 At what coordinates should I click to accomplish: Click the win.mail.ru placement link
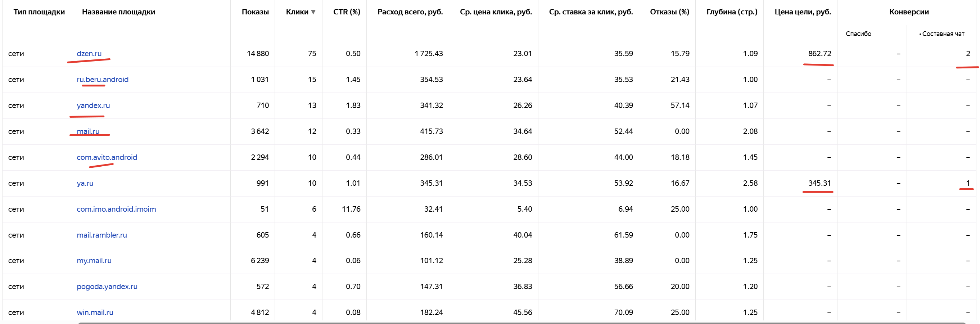pyautogui.click(x=95, y=312)
